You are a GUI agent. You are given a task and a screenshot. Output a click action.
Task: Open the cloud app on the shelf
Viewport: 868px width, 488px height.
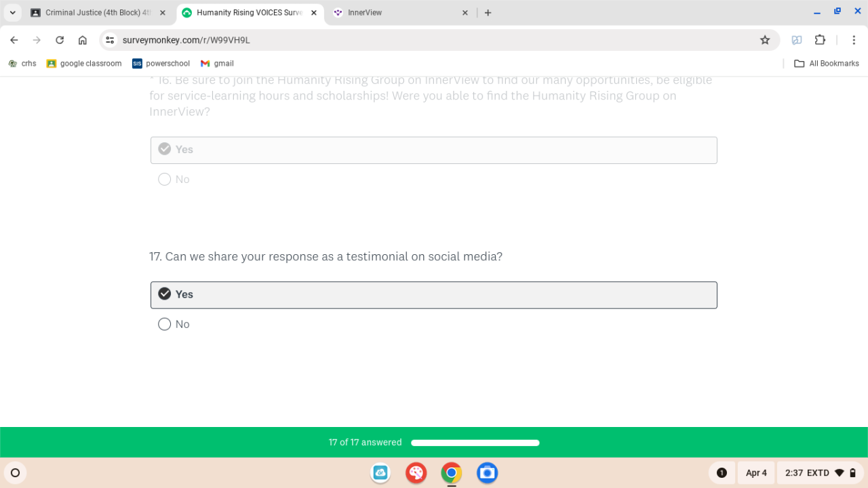pos(380,472)
